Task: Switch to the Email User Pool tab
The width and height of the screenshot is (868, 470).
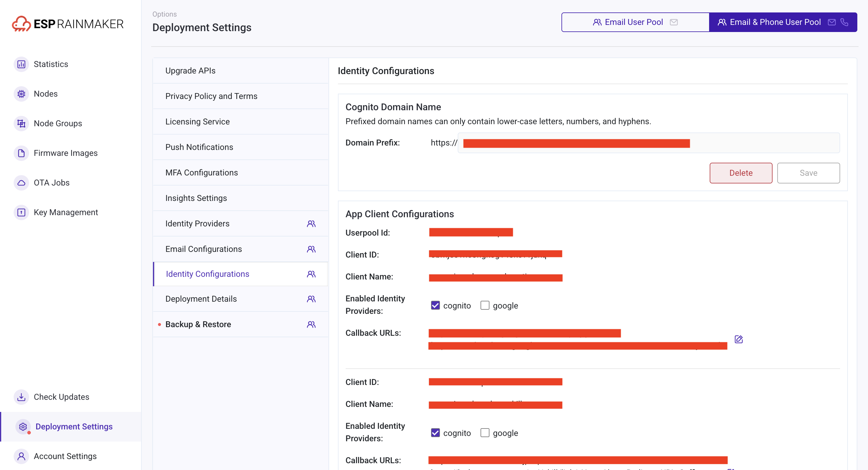Action: click(x=635, y=22)
